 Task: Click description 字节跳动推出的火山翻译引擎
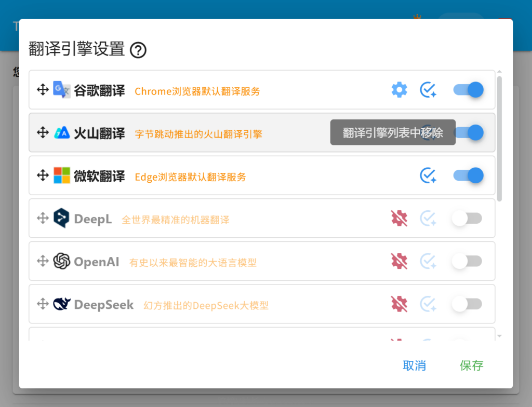199,134
